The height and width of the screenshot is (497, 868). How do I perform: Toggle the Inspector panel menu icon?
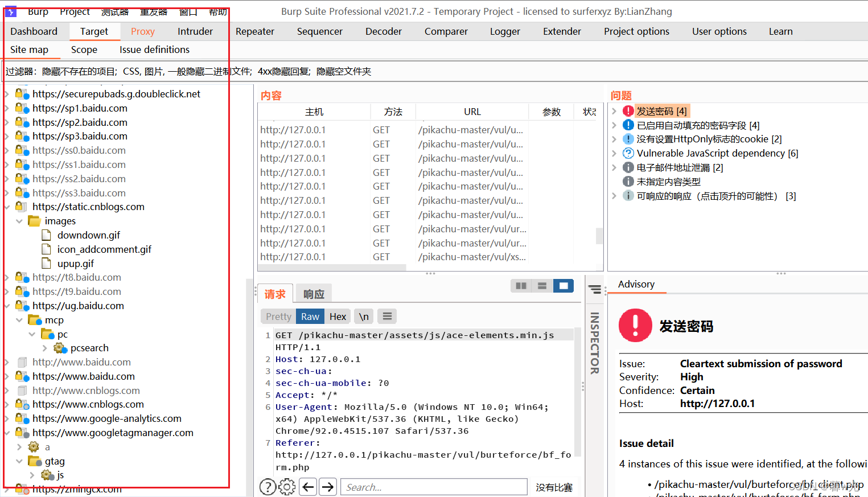(x=595, y=290)
